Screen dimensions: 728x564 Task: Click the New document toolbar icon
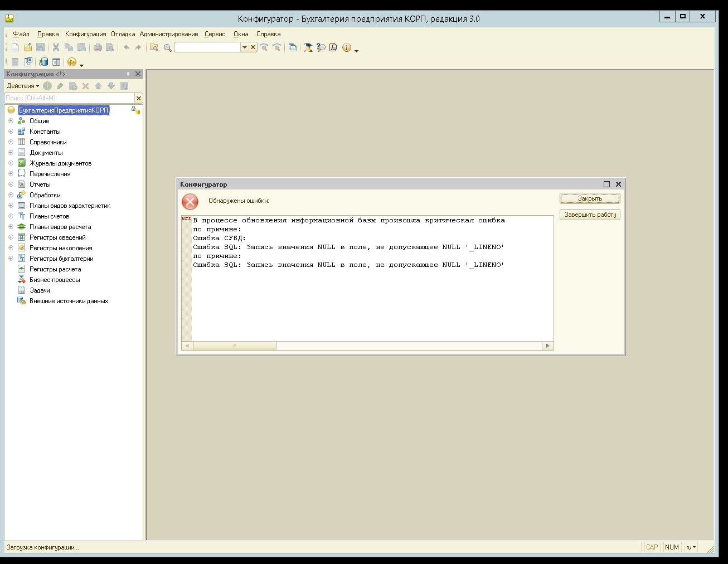coord(15,47)
